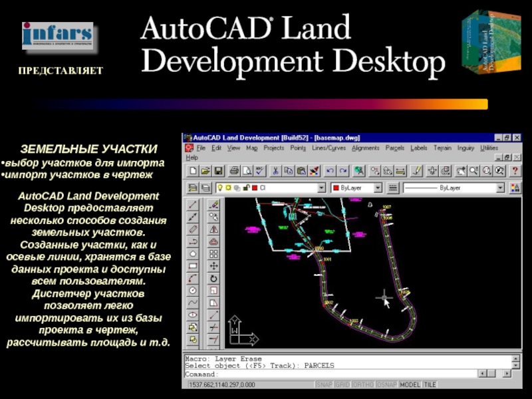Enable ORTHO mode in status bar
The image size is (532, 399).
(x=364, y=385)
